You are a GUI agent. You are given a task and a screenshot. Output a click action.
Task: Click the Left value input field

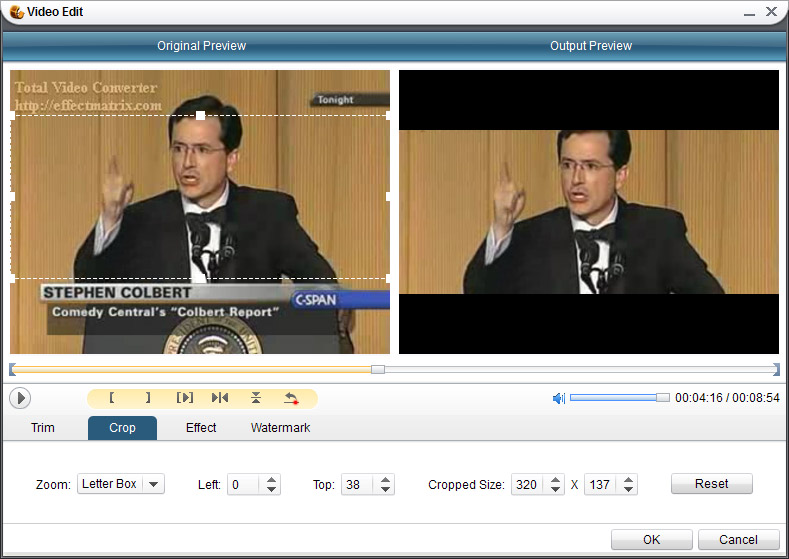[246, 485]
